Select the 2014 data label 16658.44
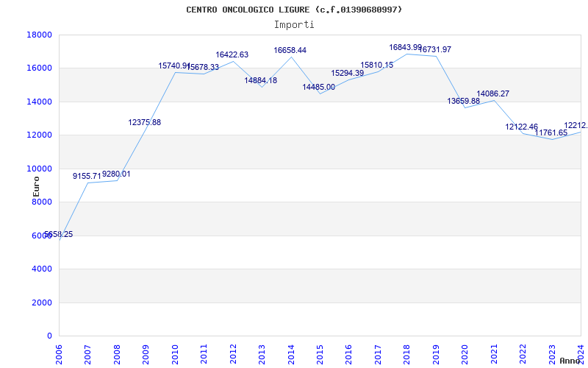588x368 pixels. [290, 51]
